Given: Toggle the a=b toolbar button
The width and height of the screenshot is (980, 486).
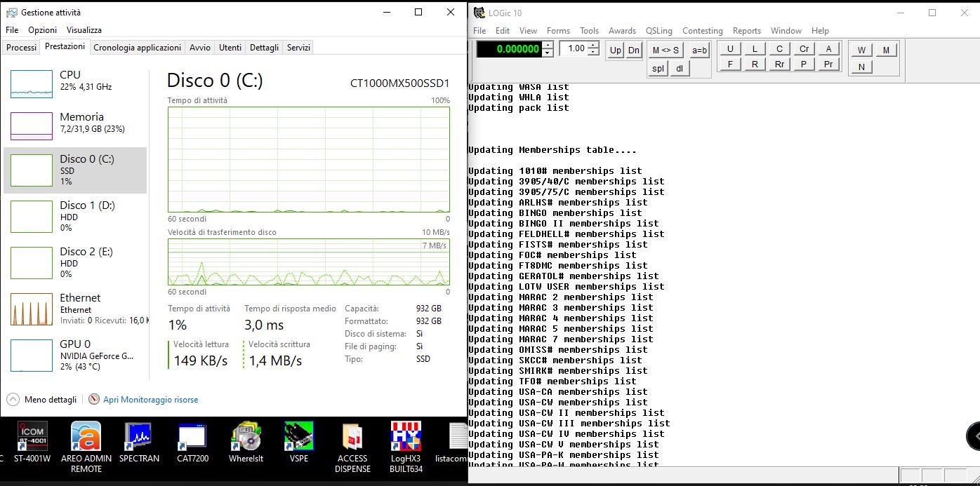Looking at the screenshot, I should pyautogui.click(x=699, y=50).
